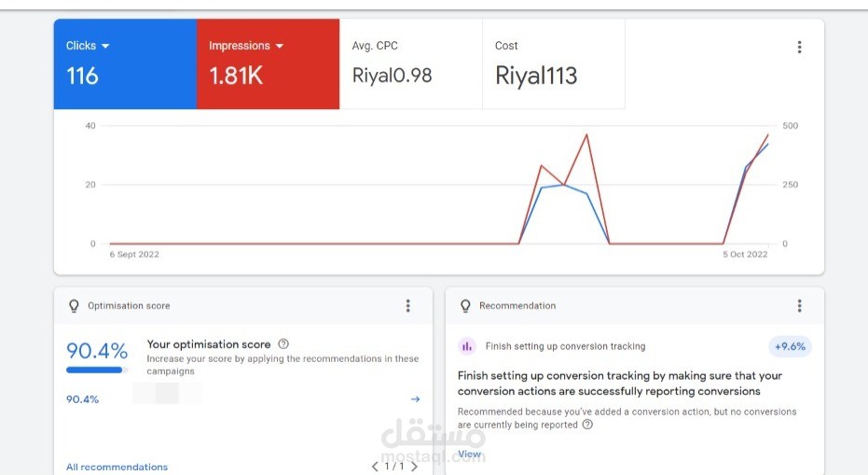This screenshot has width=868, height=475.
Task: Click View under conversion tracking recommendation
Action: (x=469, y=454)
